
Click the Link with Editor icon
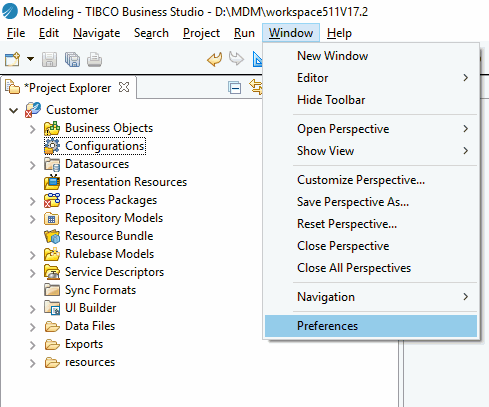[x=256, y=87]
